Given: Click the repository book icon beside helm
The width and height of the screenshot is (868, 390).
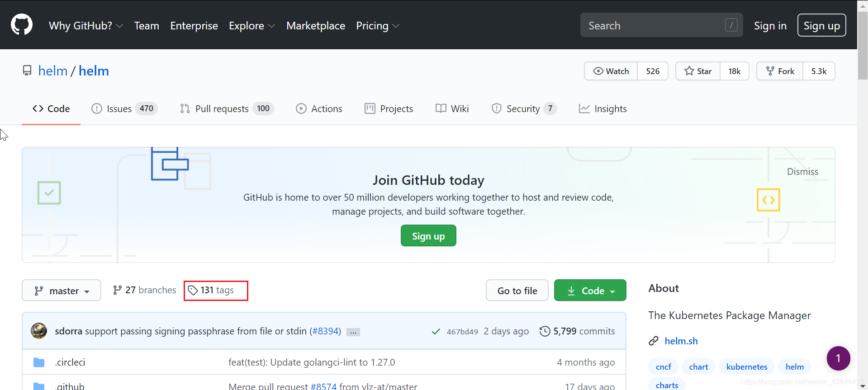Looking at the screenshot, I should tap(27, 71).
